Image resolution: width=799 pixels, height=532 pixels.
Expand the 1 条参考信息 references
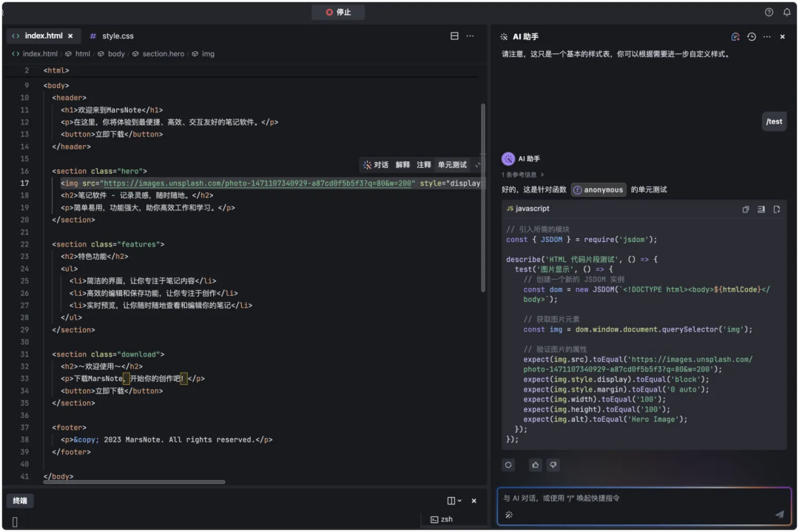tap(522, 175)
